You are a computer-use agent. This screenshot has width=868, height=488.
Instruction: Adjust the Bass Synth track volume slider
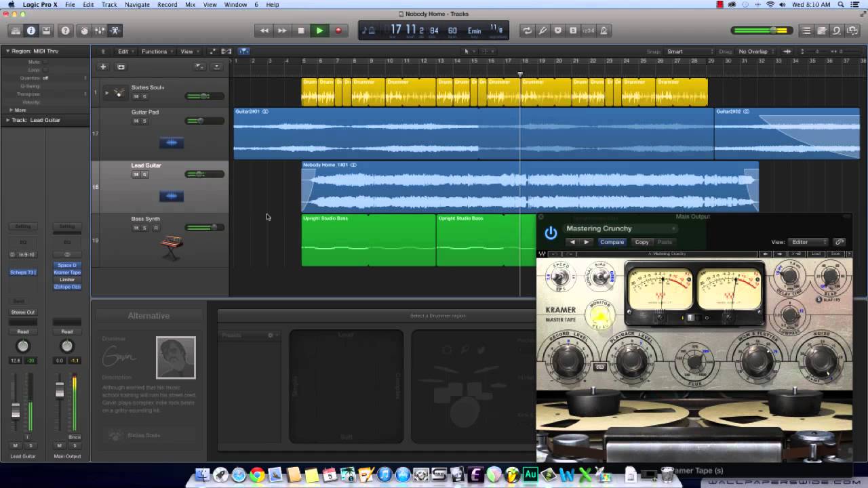[x=204, y=228]
